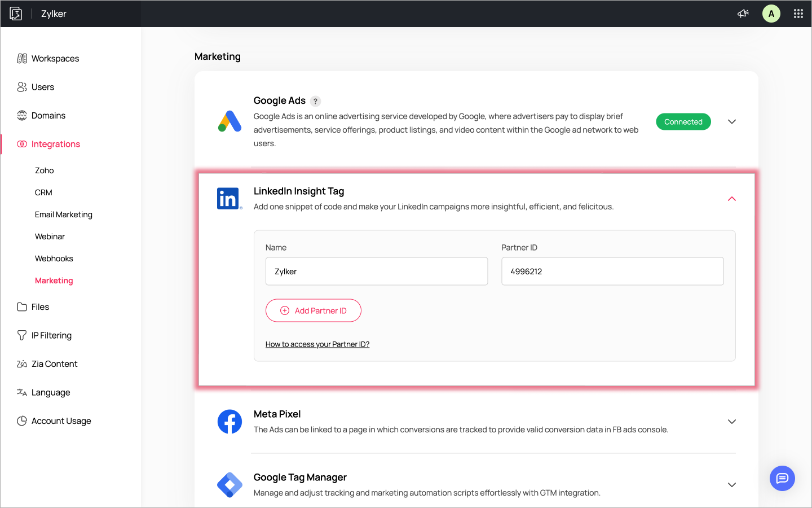Focus the Partner ID input field
The height and width of the screenshot is (508, 812).
612,271
